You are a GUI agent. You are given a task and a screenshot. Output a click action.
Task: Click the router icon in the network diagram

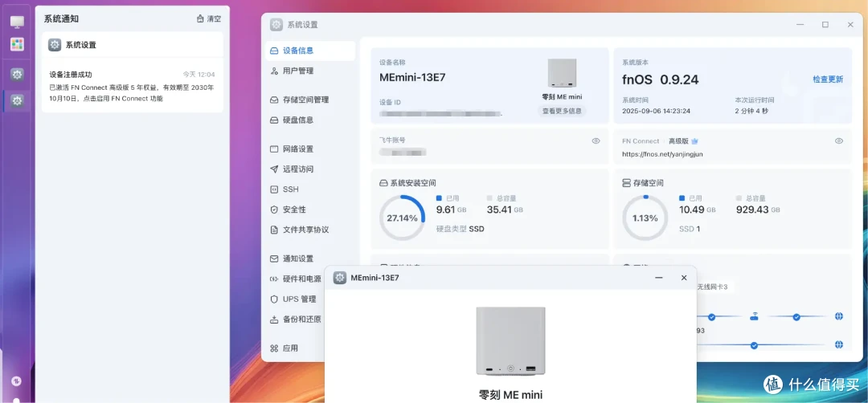point(754,317)
